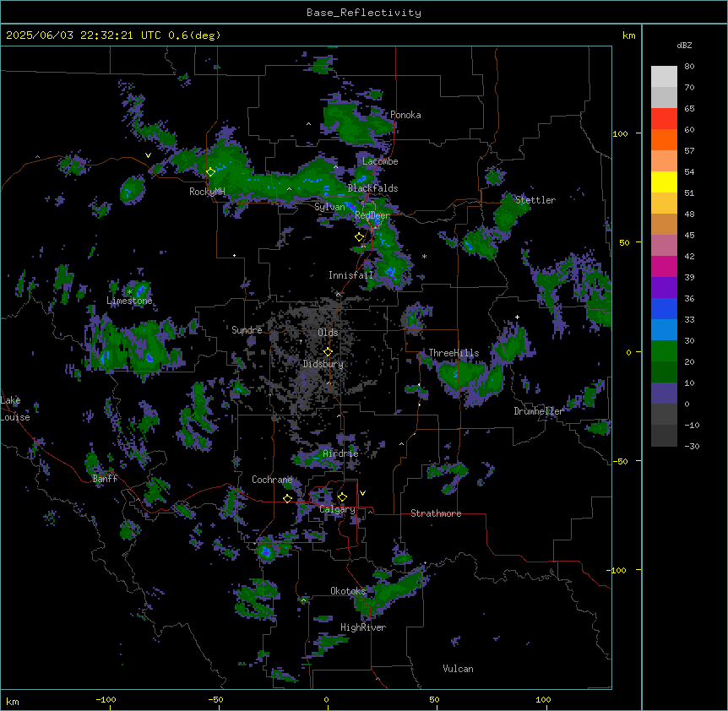The height and width of the screenshot is (711, 728).
Task: Click the timestamp 2025/06/03 22:32:21 UTC
Action: click(84, 35)
